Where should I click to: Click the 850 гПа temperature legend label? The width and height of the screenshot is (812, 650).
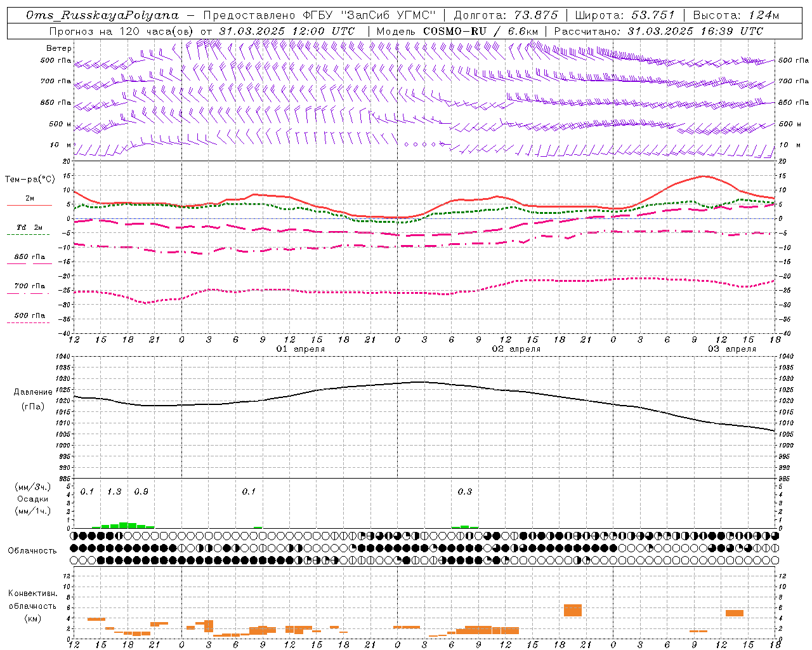pos(30,256)
